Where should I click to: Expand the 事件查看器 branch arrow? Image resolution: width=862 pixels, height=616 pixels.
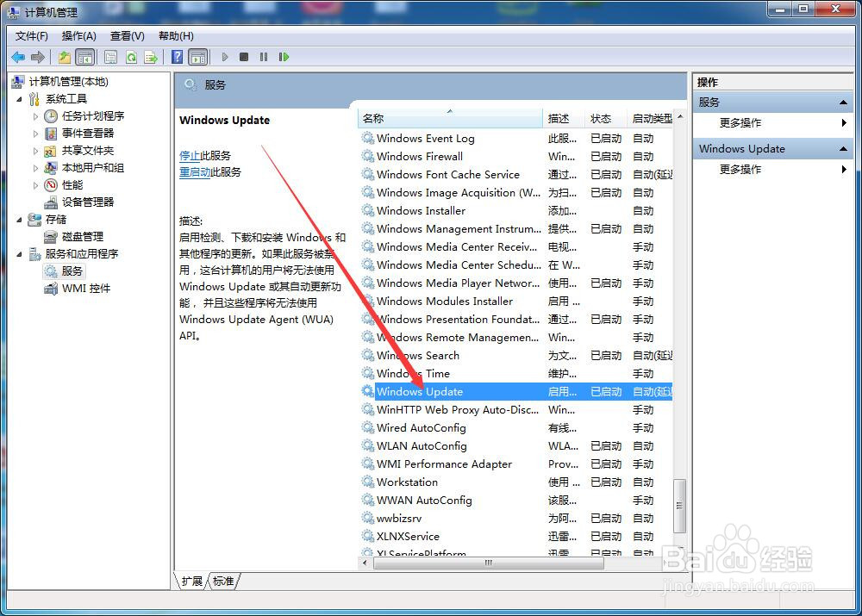point(35,134)
